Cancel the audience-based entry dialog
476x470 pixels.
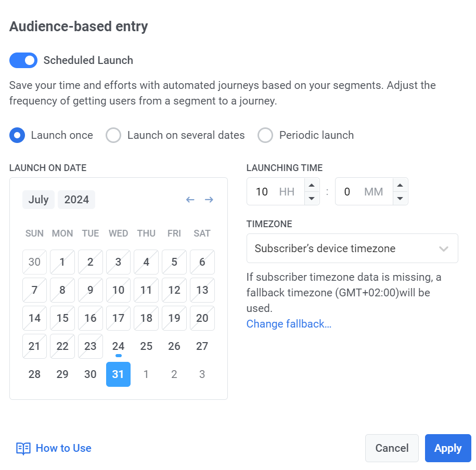[x=392, y=448]
